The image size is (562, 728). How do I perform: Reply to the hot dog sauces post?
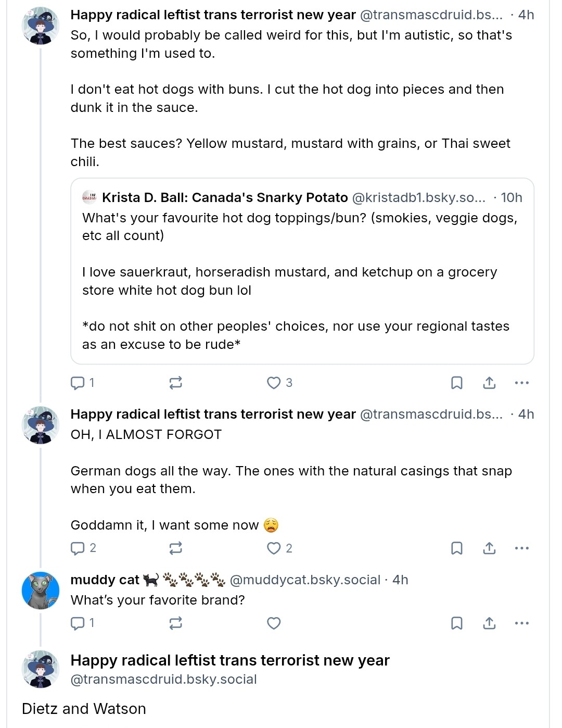pyautogui.click(x=82, y=383)
